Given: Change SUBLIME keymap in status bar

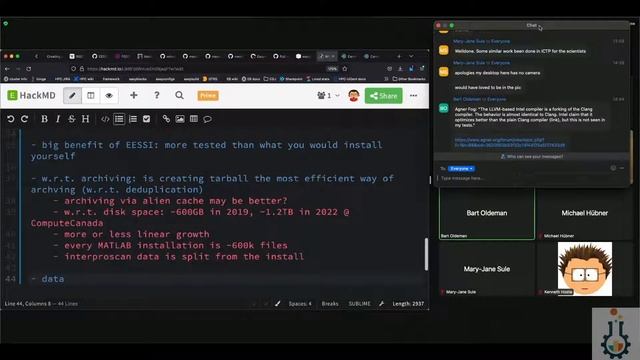Looking at the screenshot, I should tap(360, 304).
